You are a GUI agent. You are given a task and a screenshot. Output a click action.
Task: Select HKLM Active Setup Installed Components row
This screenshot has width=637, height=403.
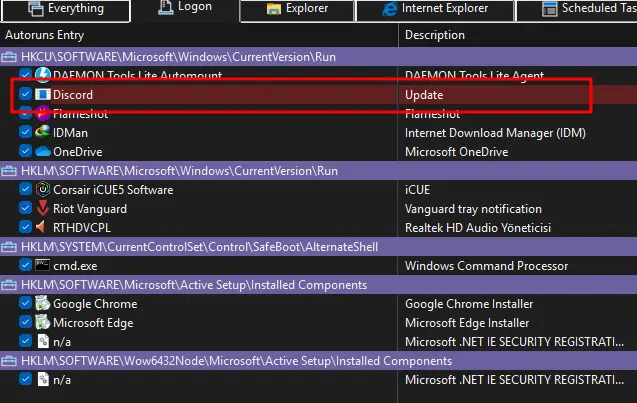tap(318, 285)
